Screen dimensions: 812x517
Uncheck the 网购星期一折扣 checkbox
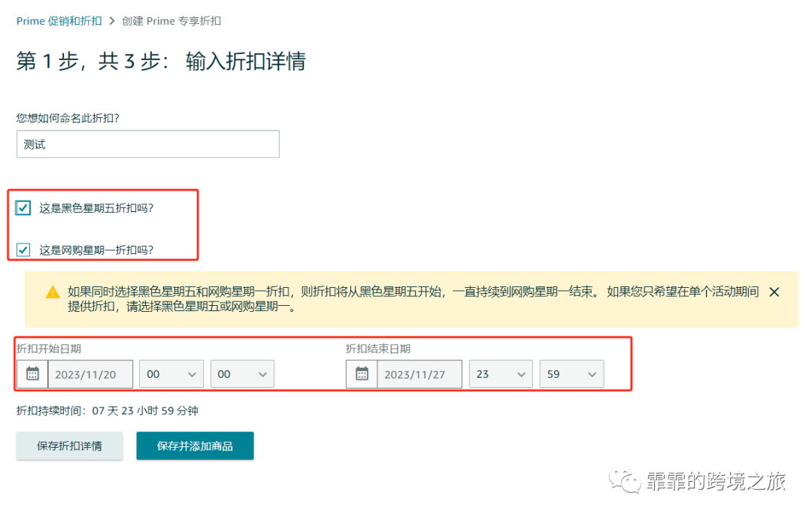point(23,249)
